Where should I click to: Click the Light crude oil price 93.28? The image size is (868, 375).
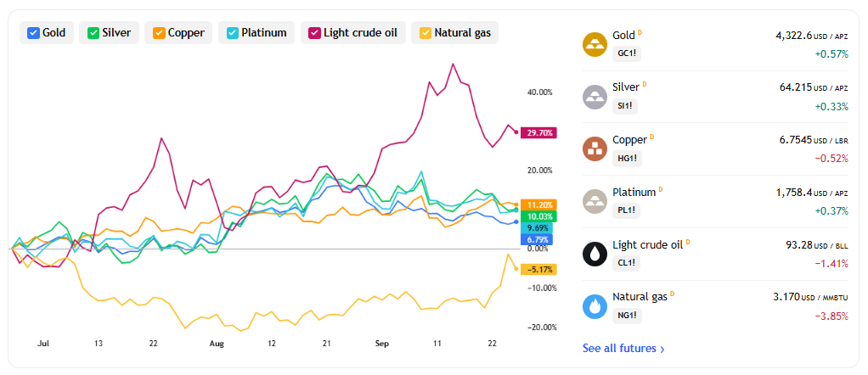799,245
